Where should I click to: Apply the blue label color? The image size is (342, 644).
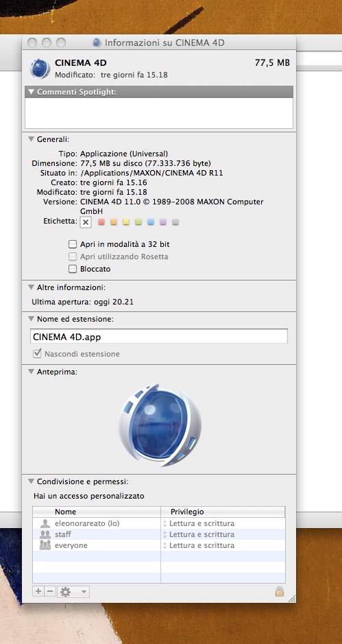pyautogui.click(x=151, y=222)
